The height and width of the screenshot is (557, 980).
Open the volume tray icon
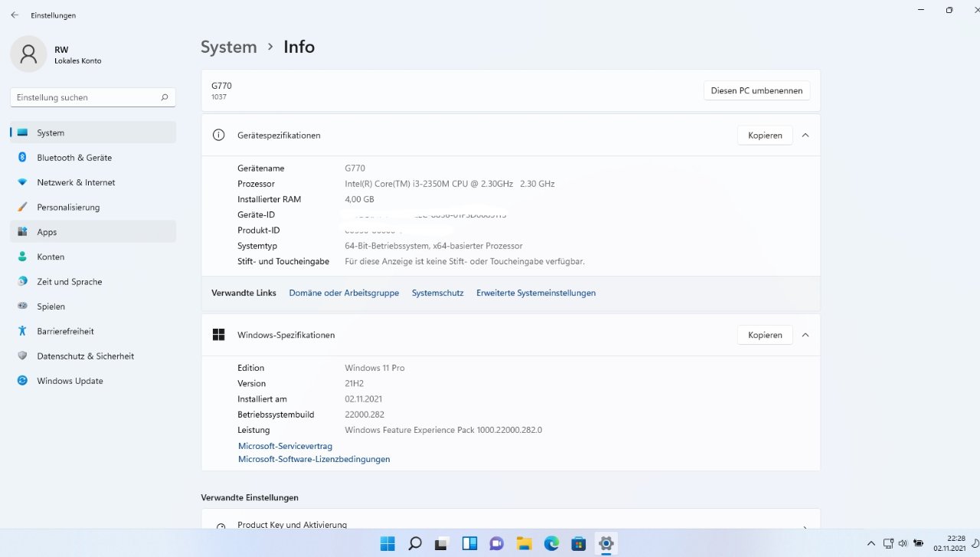click(903, 543)
